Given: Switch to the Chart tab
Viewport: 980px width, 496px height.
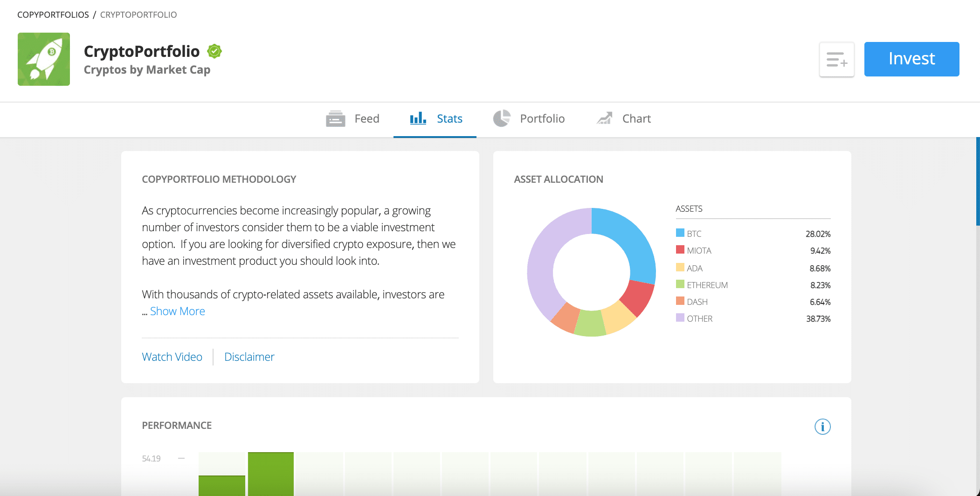Looking at the screenshot, I should click(x=636, y=119).
